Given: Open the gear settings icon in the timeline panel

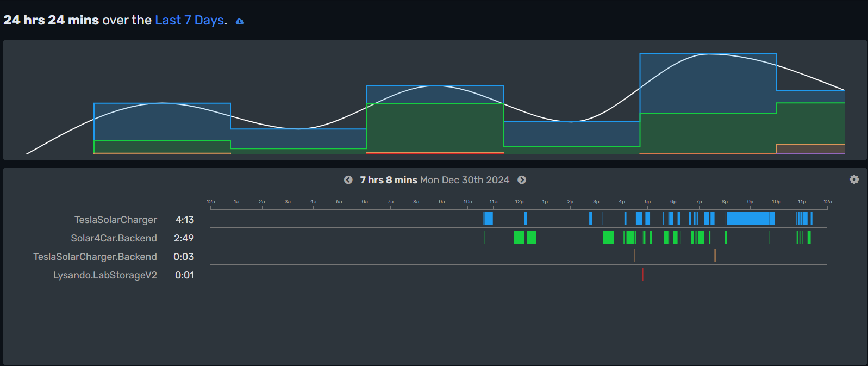Looking at the screenshot, I should (854, 179).
